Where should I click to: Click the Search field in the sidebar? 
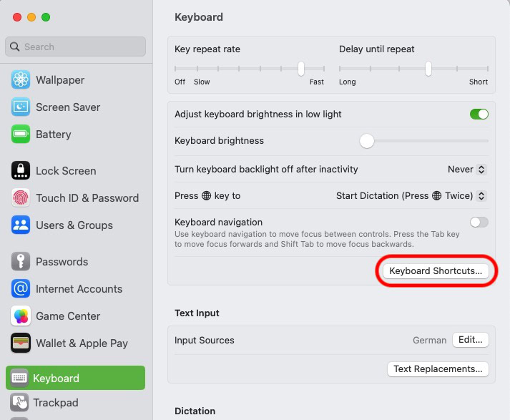76,47
